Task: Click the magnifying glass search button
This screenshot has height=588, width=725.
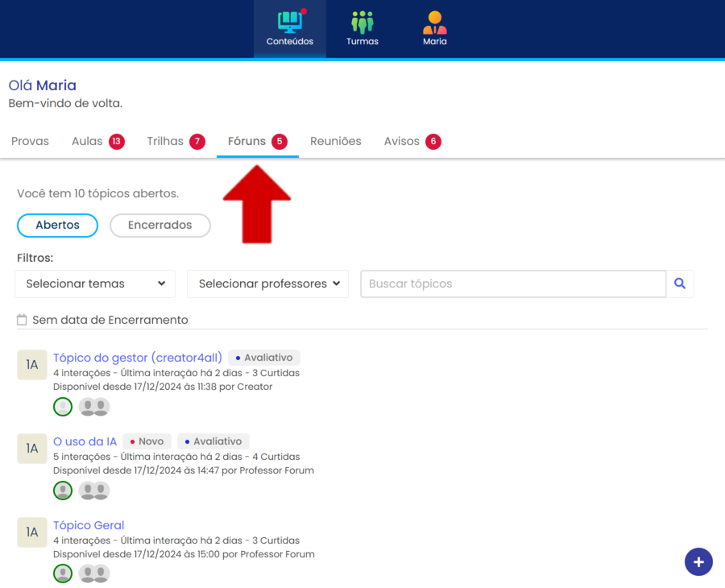Action: click(680, 284)
